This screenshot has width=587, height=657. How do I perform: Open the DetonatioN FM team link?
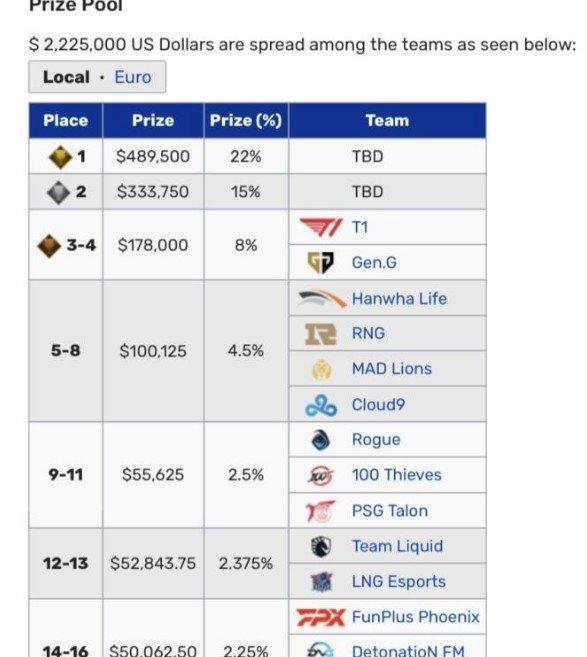[409, 650]
